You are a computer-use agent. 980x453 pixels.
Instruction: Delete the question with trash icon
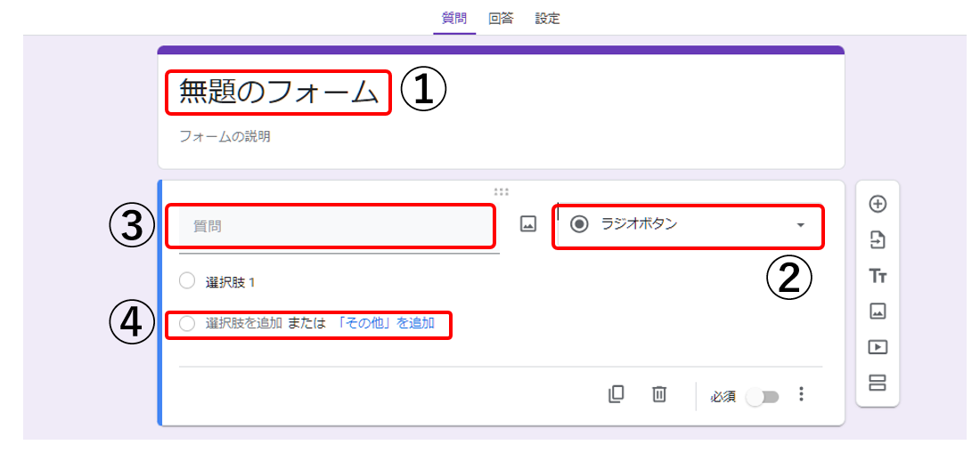tap(658, 393)
